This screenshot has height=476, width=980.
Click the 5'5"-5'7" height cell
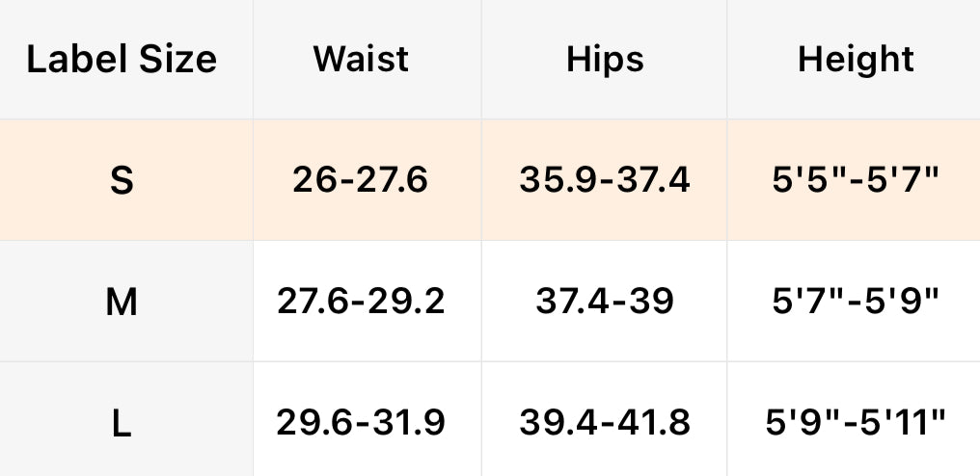(x=856, y=180)
